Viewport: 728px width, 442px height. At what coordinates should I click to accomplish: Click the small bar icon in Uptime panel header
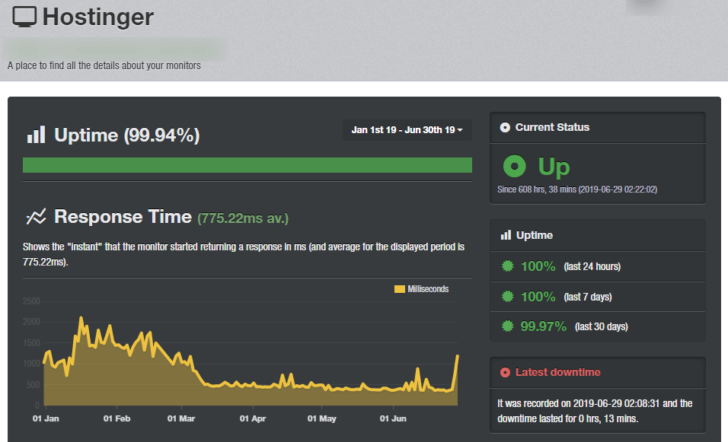(506, 235)
